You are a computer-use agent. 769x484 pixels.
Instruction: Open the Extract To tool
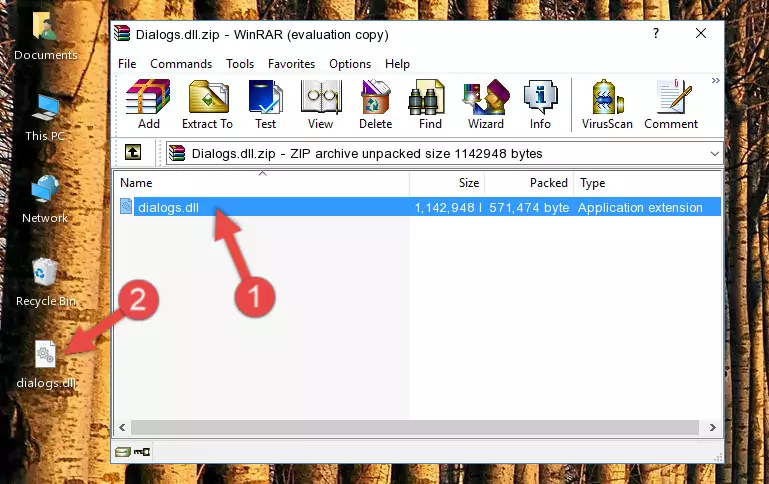coord(207,104)
